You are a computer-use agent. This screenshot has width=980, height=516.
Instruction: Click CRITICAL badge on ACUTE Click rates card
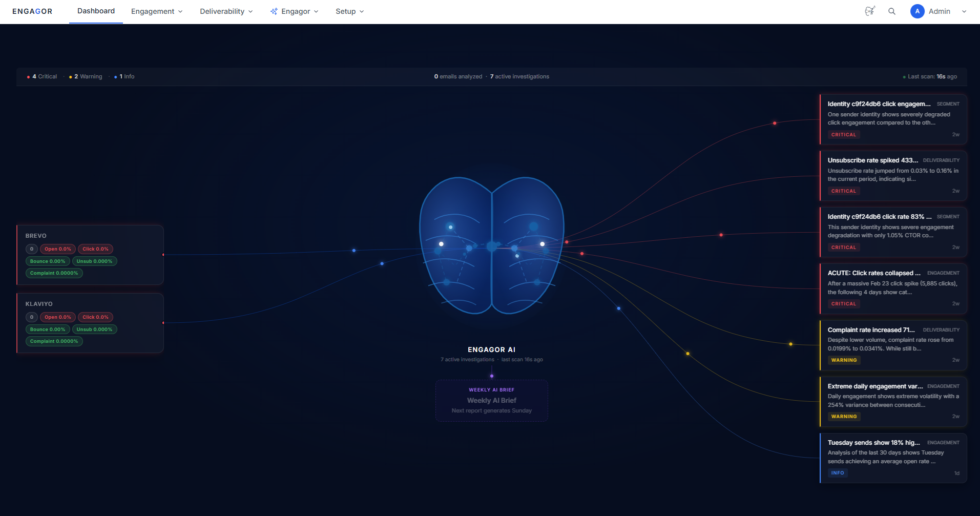[844, 304]
